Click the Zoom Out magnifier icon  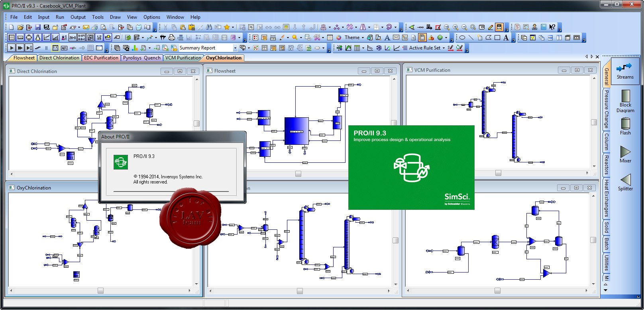(464, 27)
